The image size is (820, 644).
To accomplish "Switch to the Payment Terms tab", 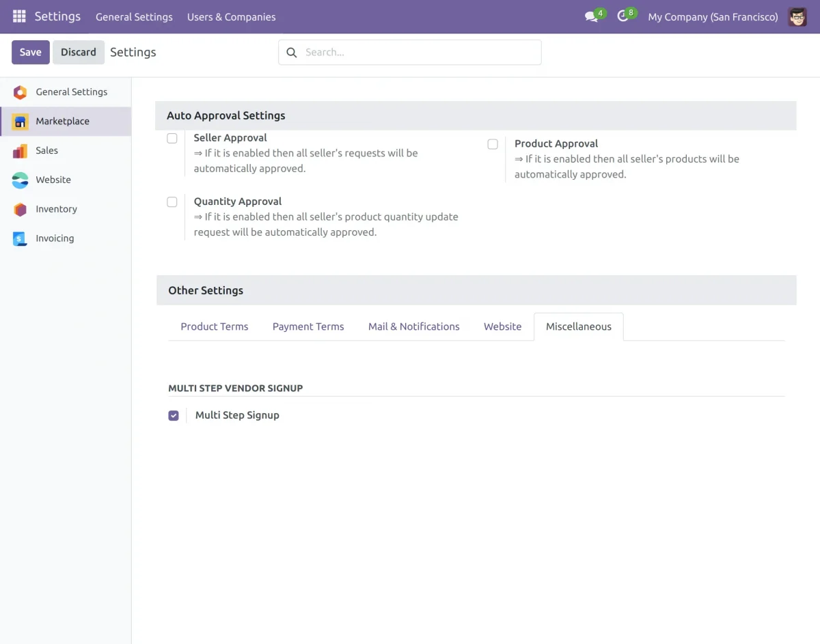I will [x=308, y=326].
